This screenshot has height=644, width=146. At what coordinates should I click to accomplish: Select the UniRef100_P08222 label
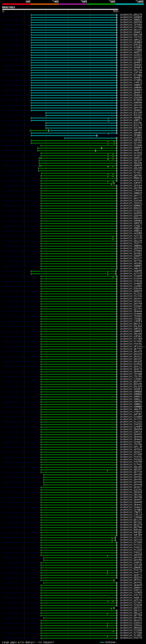click(131, 548)
